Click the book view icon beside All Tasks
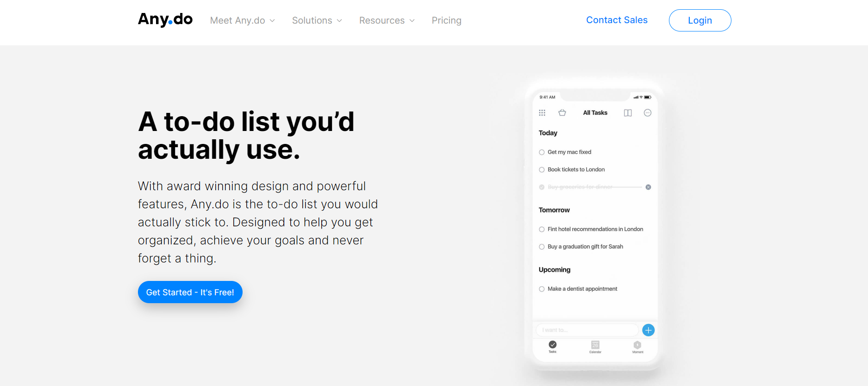The image size is (868, 386). pos(628,113)
